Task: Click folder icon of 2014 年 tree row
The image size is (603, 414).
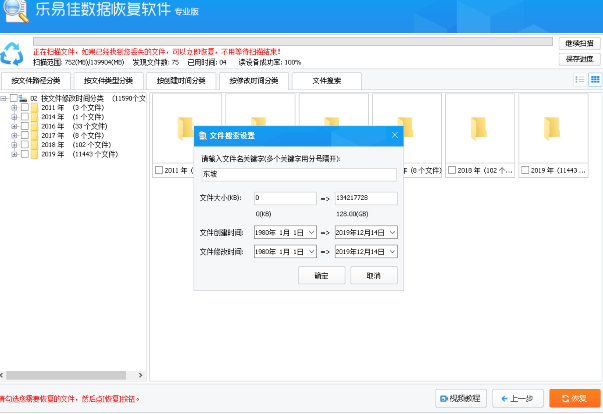Action: (x=34, y=117)
